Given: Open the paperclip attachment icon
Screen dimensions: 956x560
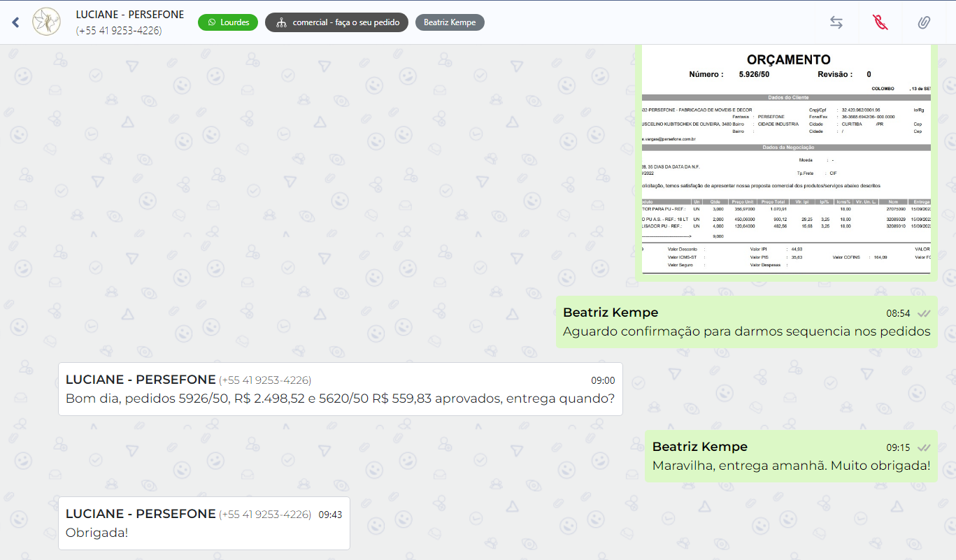Looking at the screenshot, I should pos(924,22).
